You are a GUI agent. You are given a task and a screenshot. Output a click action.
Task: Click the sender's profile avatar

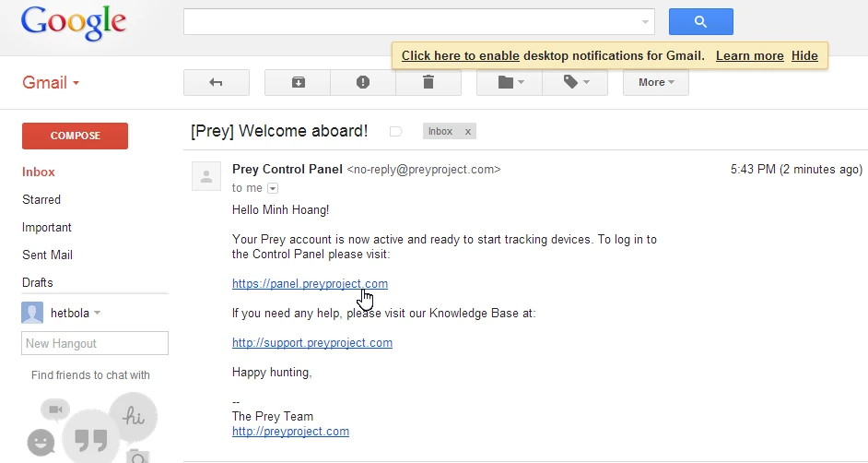[206, 175]
